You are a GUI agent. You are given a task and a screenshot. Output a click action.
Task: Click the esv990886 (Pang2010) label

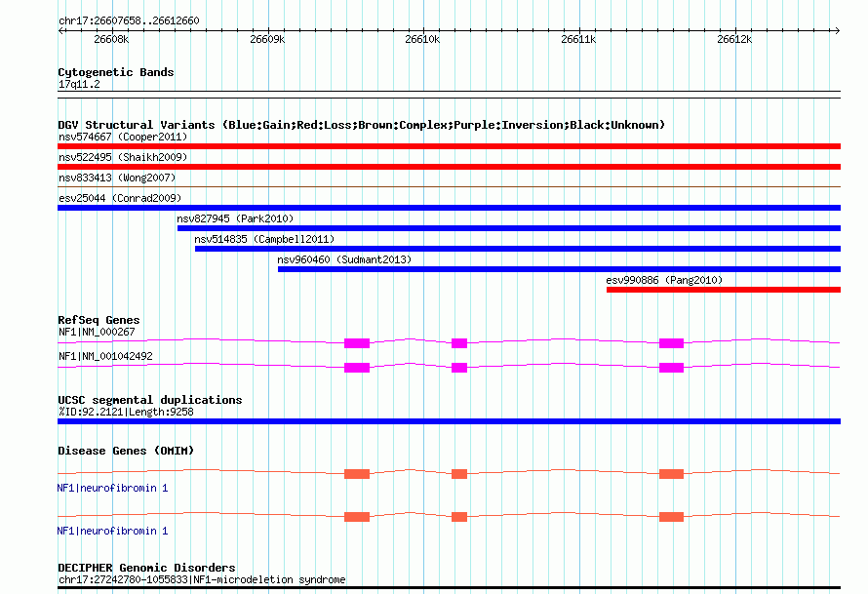664,280
